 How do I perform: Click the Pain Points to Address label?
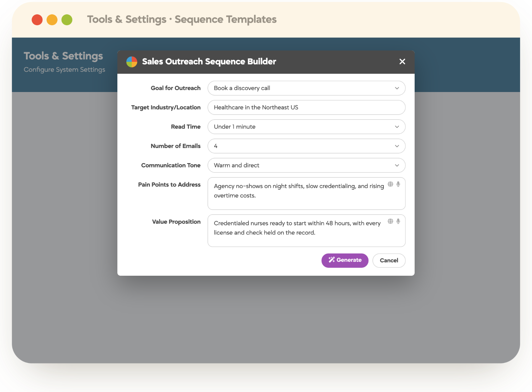coord(169,184)
